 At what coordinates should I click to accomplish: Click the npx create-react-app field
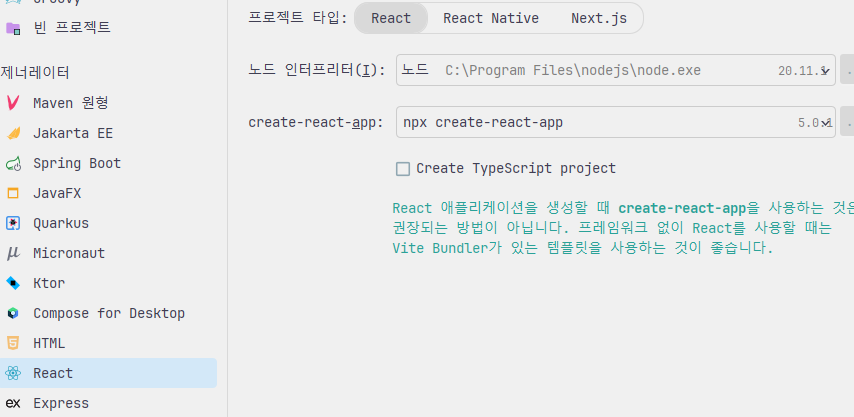[615, 122]
